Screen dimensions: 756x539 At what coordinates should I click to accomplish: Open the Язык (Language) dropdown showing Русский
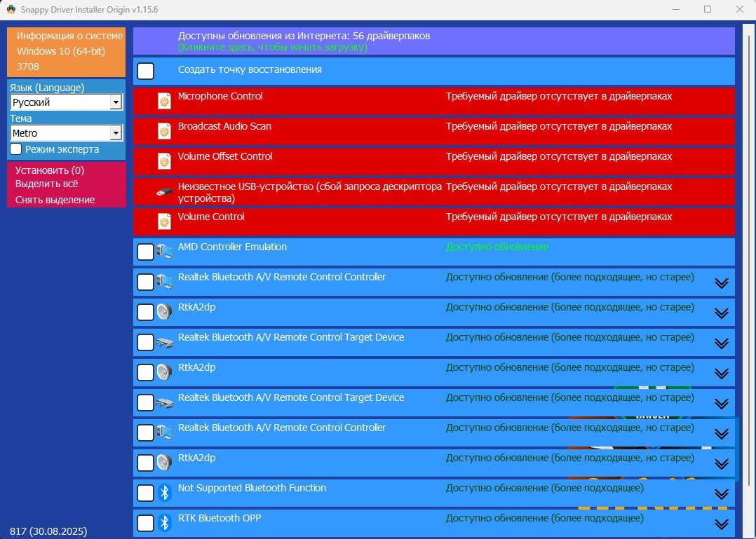pyautogui.click(x=67, y=102)
